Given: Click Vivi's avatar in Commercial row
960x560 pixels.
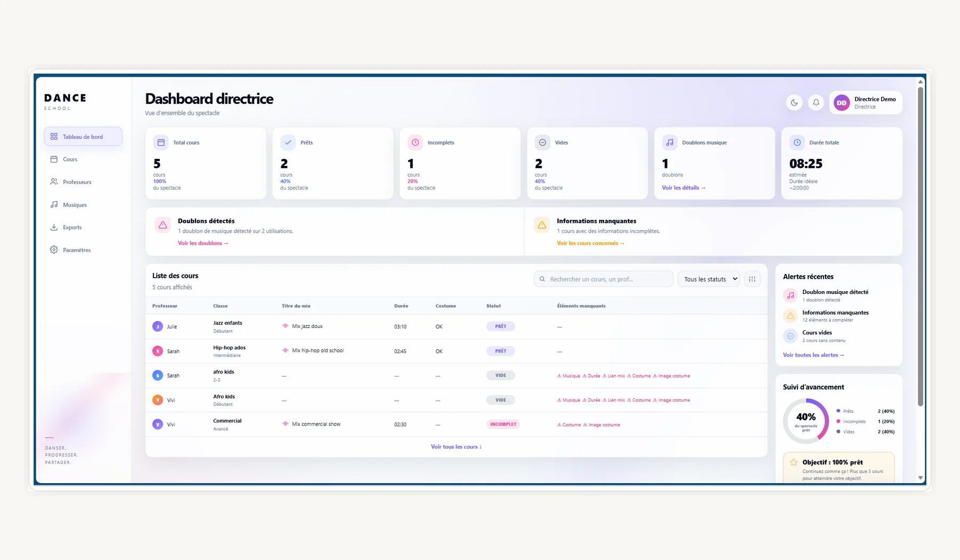Looking at the screenshot, I should point(157,425).
